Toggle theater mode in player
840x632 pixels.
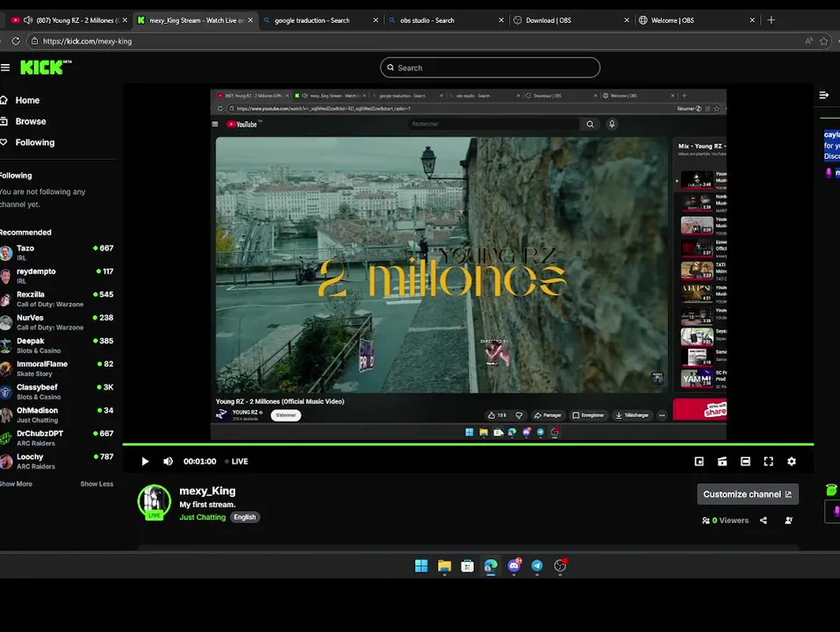[x=745, y=461]
